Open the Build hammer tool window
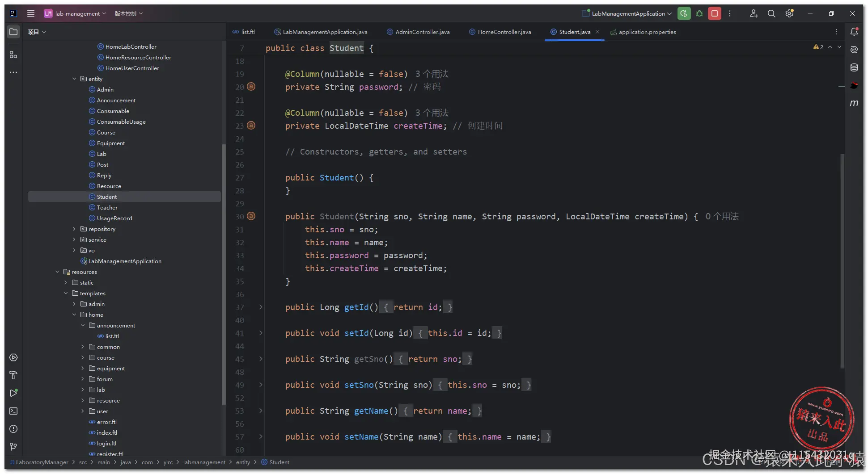Screen dimensions: 868x474 13,375
